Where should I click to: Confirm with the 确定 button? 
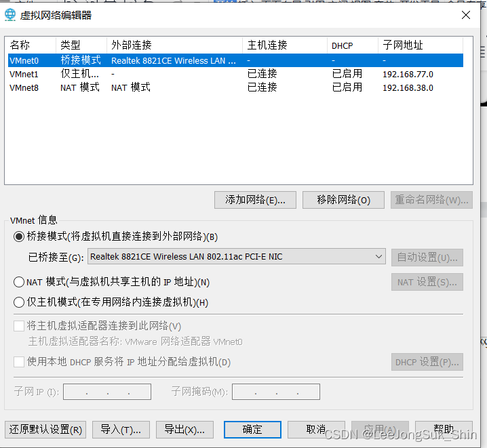(252, 430)
